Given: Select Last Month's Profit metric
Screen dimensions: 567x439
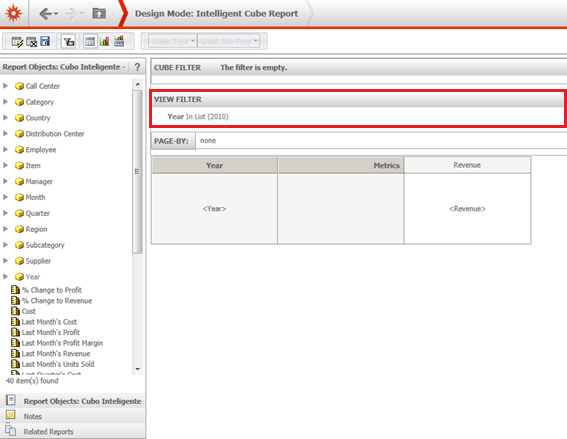Looking at the screenshot, I should pyautogui.click(x=51, y=332).
